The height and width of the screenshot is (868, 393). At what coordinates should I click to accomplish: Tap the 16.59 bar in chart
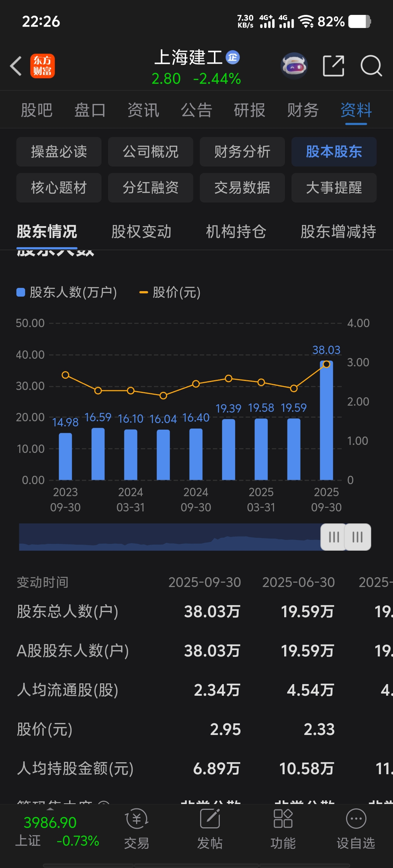[98, 454]
